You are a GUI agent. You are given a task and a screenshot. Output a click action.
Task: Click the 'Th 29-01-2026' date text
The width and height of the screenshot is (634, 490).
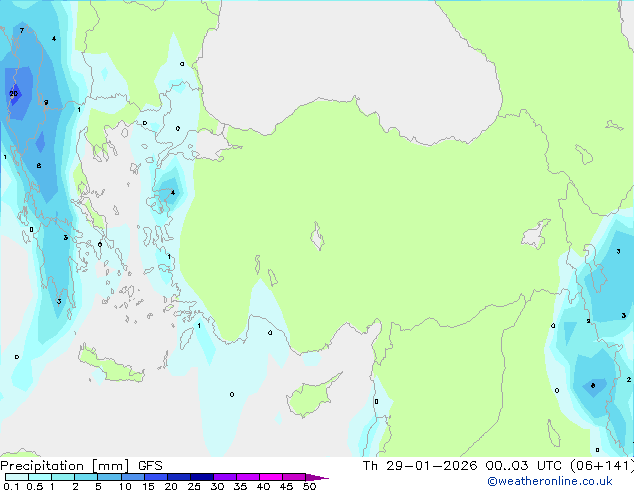[420, 466]
